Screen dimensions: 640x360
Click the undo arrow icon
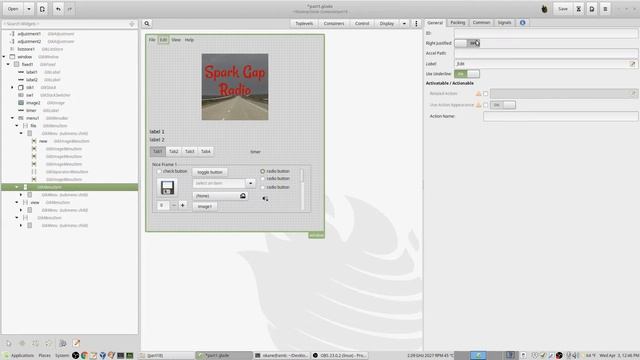(58, 9)
